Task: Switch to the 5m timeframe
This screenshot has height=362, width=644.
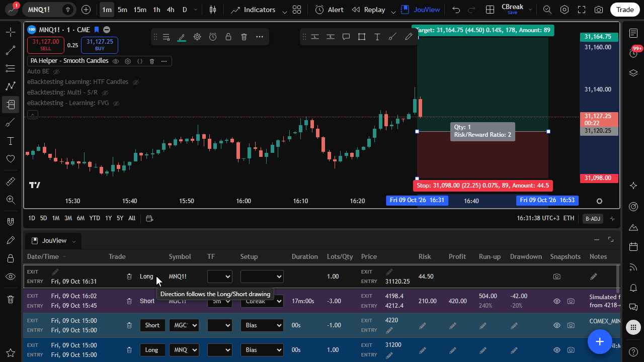Action: [122, 10]
